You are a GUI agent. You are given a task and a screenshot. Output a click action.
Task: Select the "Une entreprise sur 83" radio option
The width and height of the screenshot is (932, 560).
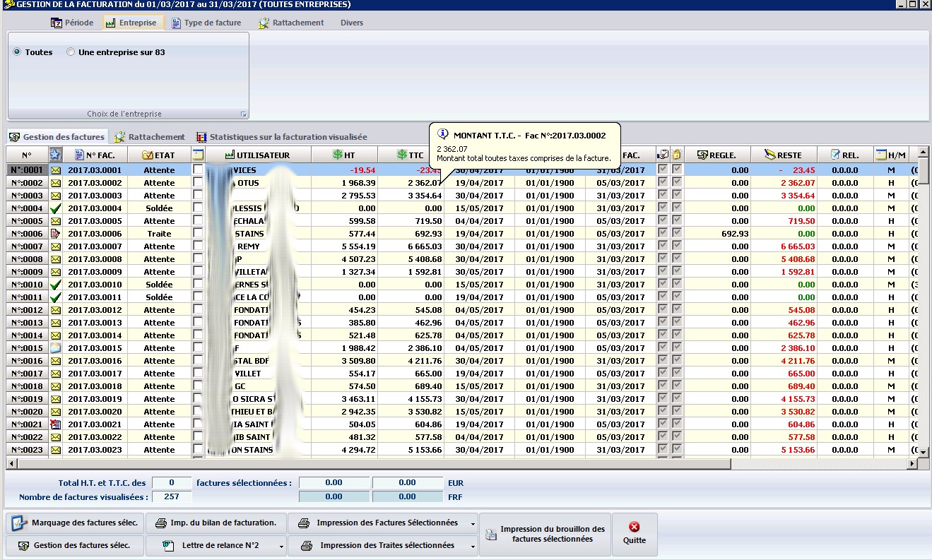(71, 52)
